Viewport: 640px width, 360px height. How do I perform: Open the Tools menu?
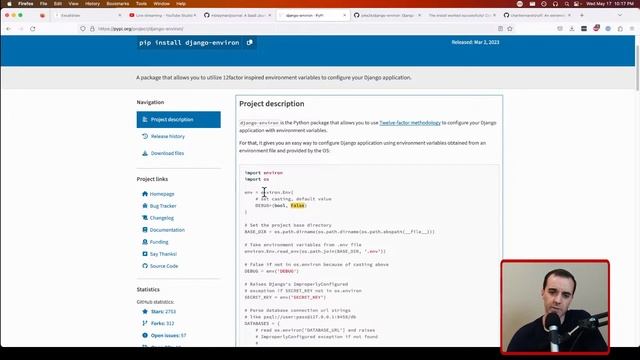[x=141, y=4]
